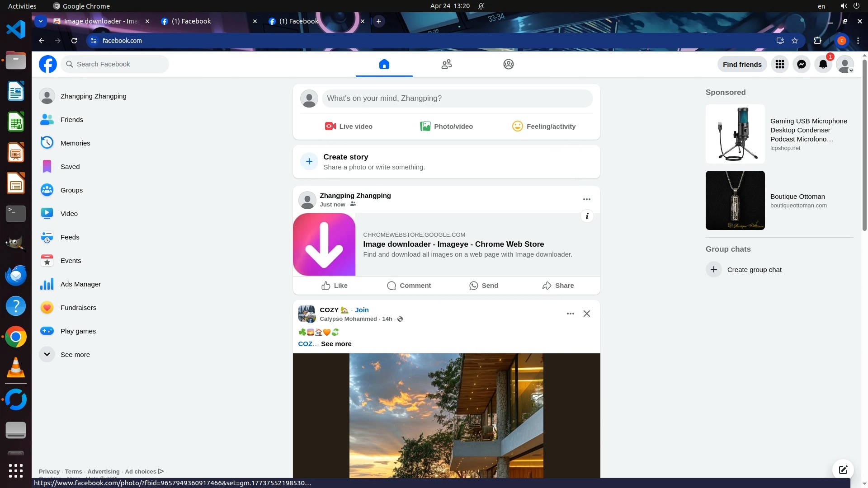Click the info icon on link preview
Screen dimensions: 868x488
point(587,216)
